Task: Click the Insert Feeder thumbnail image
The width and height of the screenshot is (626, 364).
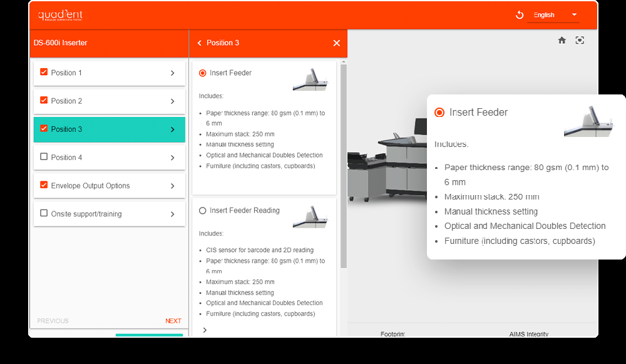Action: click(310, 79)
